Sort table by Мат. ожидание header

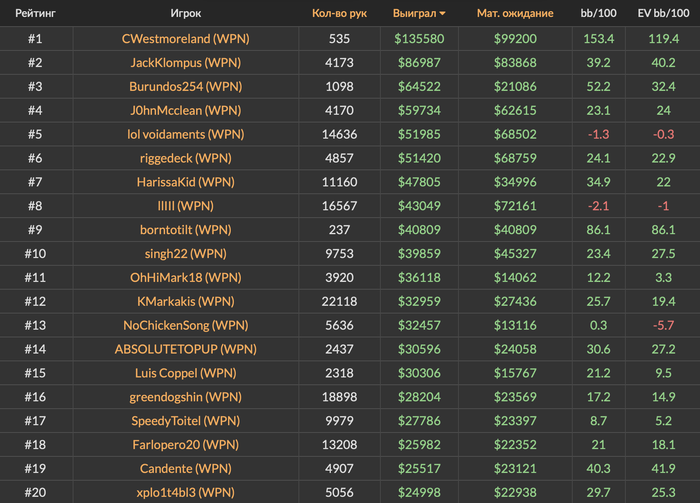point(523,14)
